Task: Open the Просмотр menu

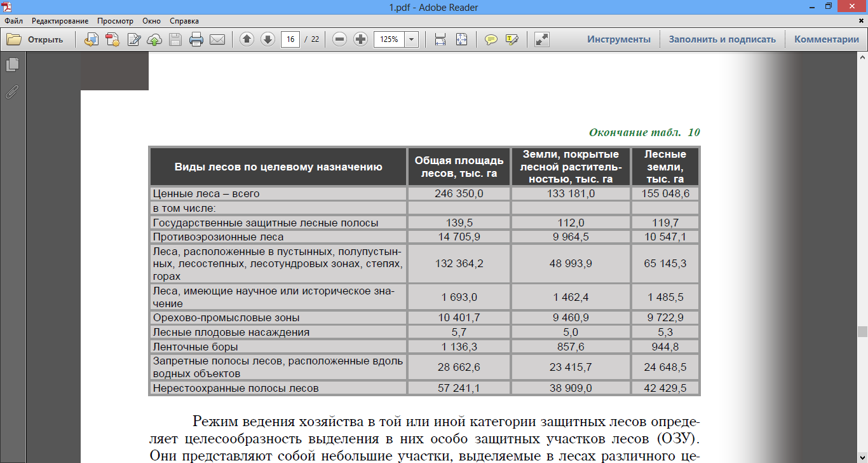Action: (116, 21)
